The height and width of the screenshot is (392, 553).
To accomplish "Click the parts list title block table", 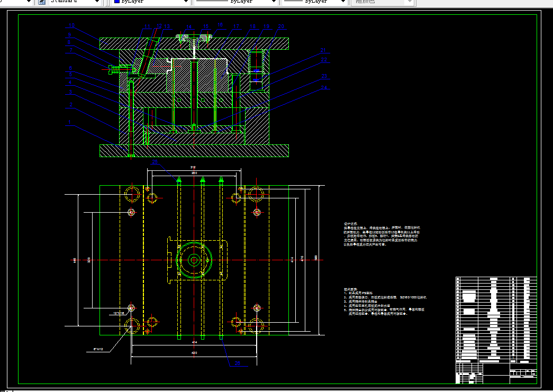I will (496, 330).
